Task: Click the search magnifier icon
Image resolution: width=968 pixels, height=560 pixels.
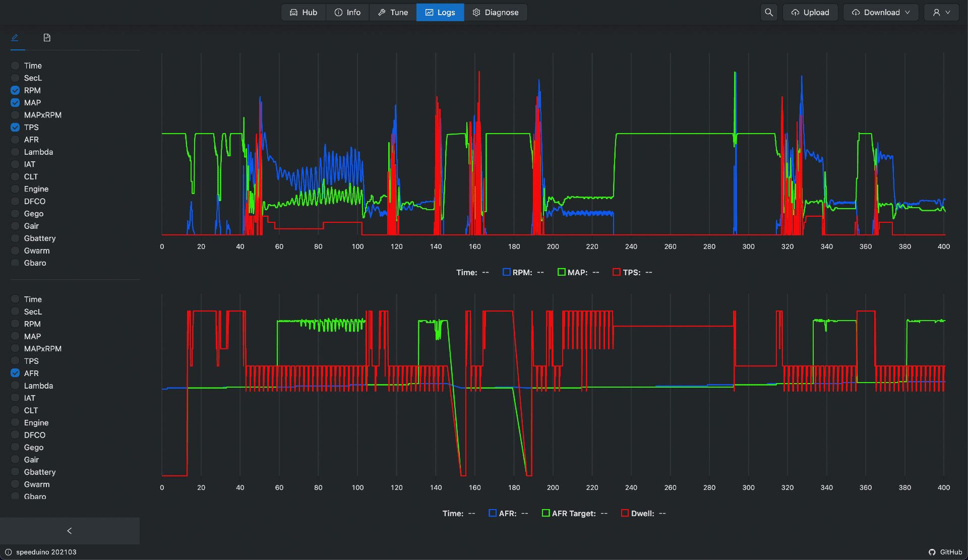Action: [769, 12]
